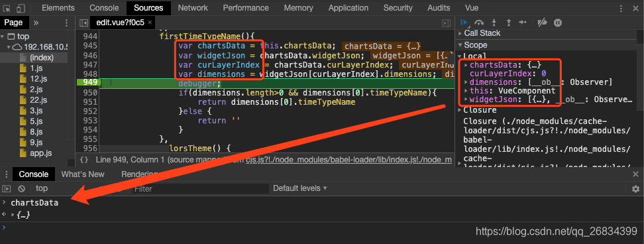Click the Step debugger icon
Screen dimensions: 644x244
[x=523, y=23]
